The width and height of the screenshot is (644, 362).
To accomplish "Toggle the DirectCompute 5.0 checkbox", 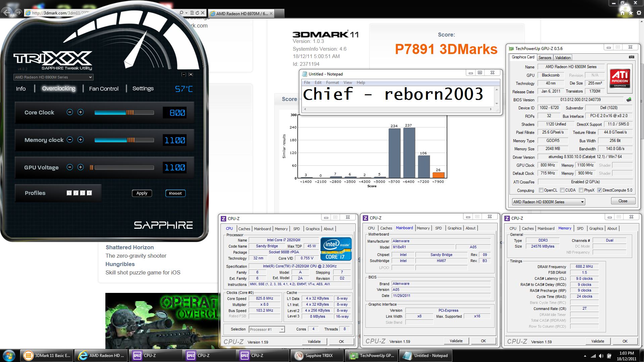I will [599, 190].
